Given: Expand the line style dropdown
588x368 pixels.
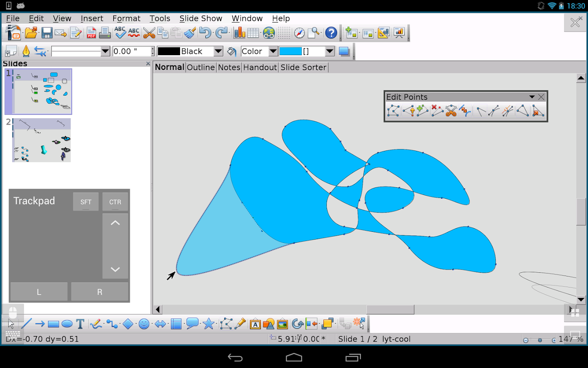Looking at the screenshot, I should pyautogui.click(x=105, y=52).
